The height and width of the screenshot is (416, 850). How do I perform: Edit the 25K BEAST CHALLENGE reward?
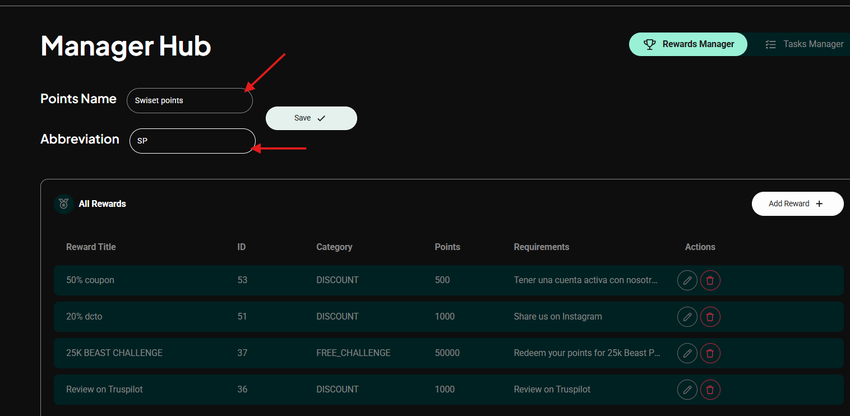tap(687, 353)
